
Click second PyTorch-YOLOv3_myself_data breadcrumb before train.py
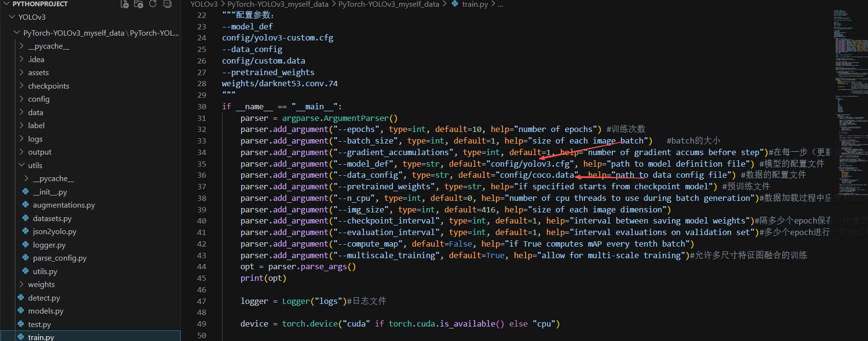(x=389, y=4)
